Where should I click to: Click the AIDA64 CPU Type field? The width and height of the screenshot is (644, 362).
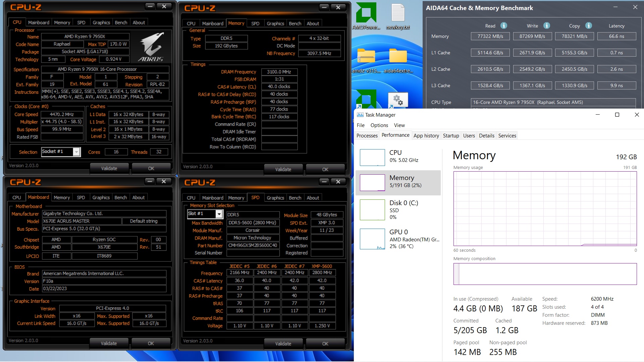(553, 102)
